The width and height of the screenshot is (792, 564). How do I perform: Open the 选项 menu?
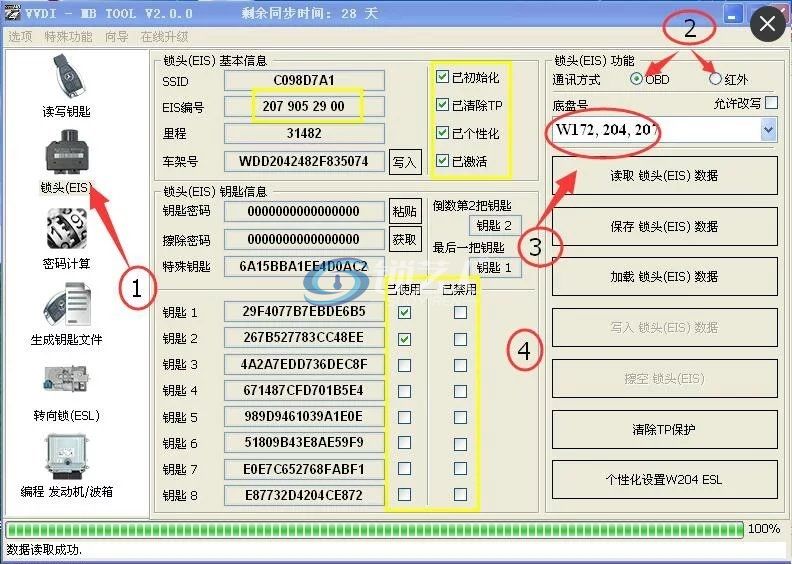coord(20,37)
